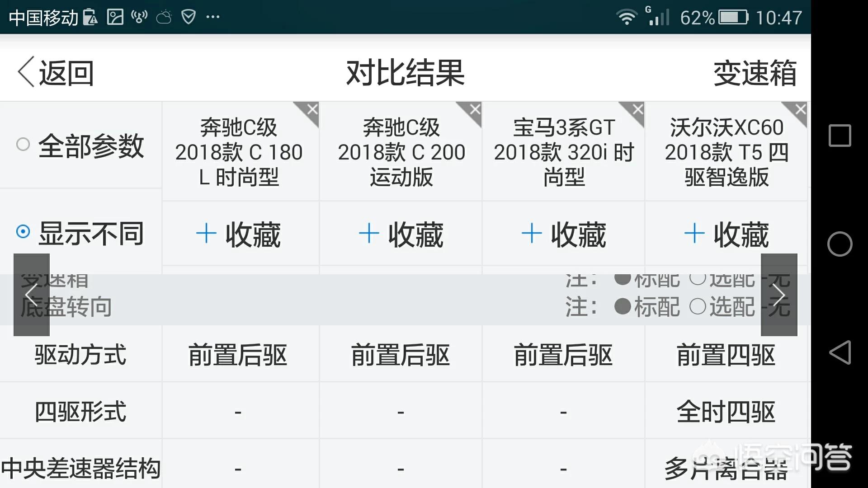Add 宝马3系GT 320i to favorites
The height and width of the screenshot is (488, 868).
[x=564, y=234]
